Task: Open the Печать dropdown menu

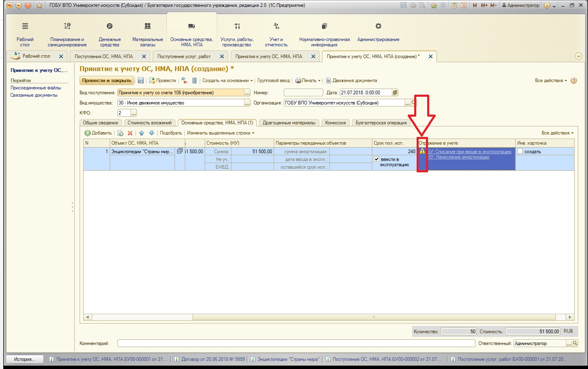Action: point(308,80)
